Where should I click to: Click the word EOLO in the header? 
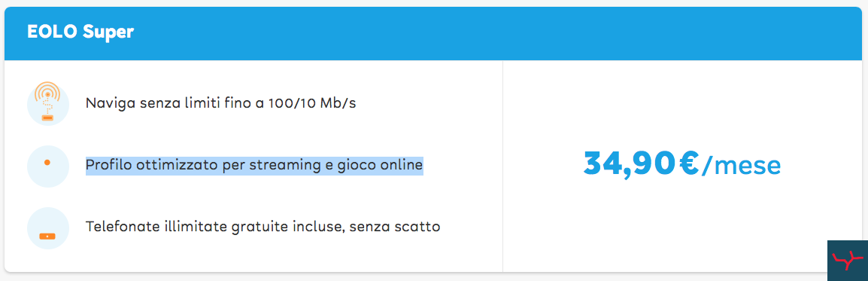pyautogui.click(x=52, y=32)
